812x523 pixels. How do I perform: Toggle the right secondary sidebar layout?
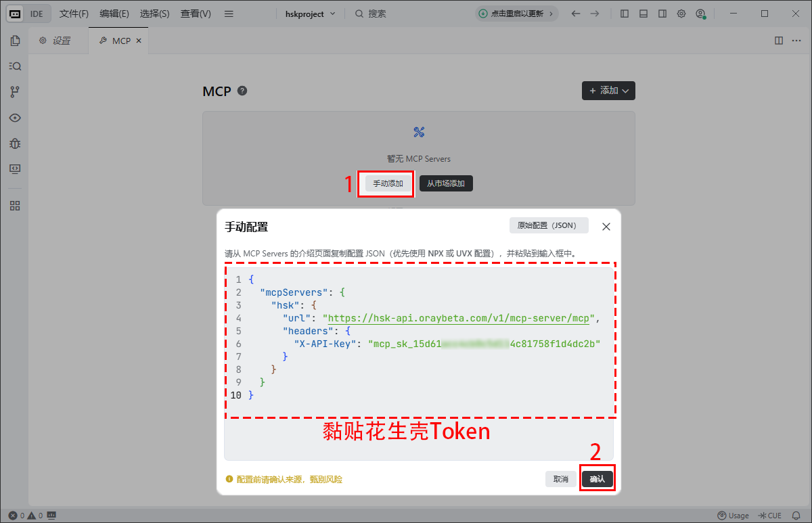point(662,14)
